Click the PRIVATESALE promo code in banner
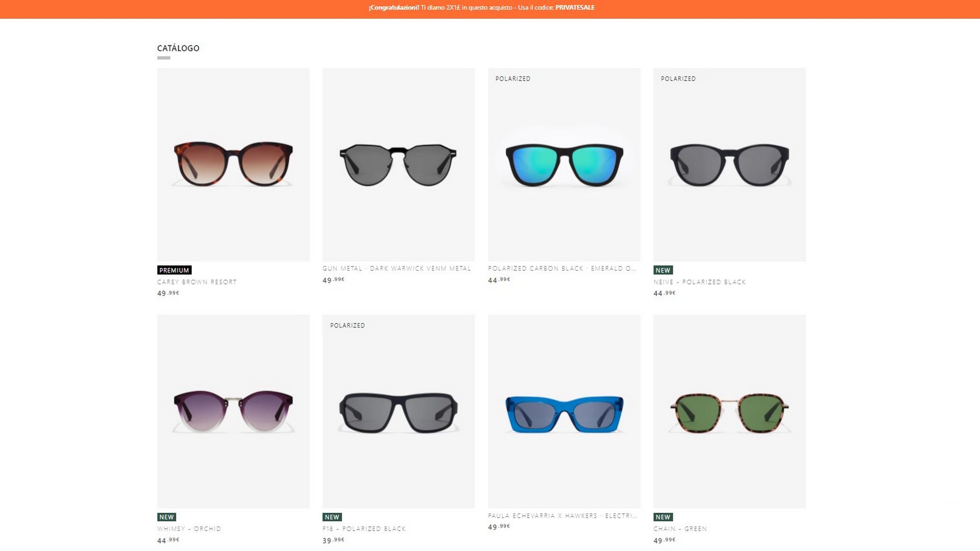980x551 pixels. 575,8
